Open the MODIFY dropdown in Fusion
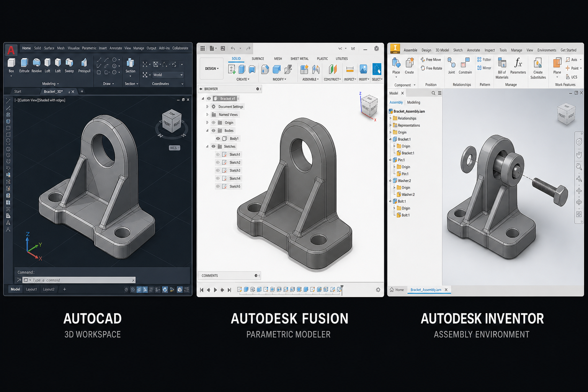The width and height of the screenshot is (588, 392). click(279, 79)
